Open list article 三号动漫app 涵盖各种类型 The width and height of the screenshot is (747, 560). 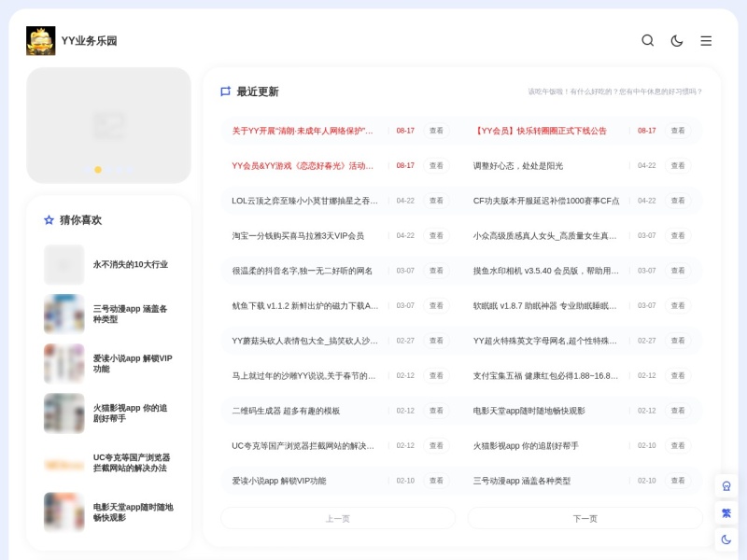522,481
